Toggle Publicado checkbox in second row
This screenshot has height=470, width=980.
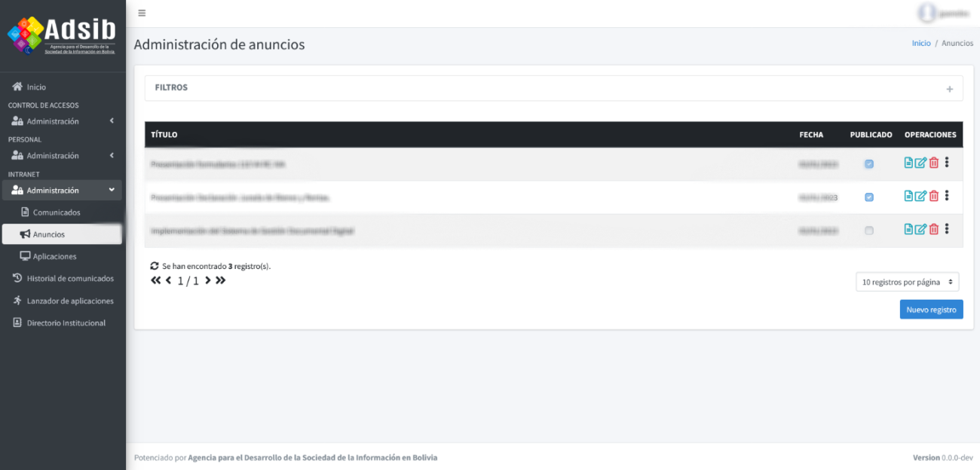coord(869,197)
